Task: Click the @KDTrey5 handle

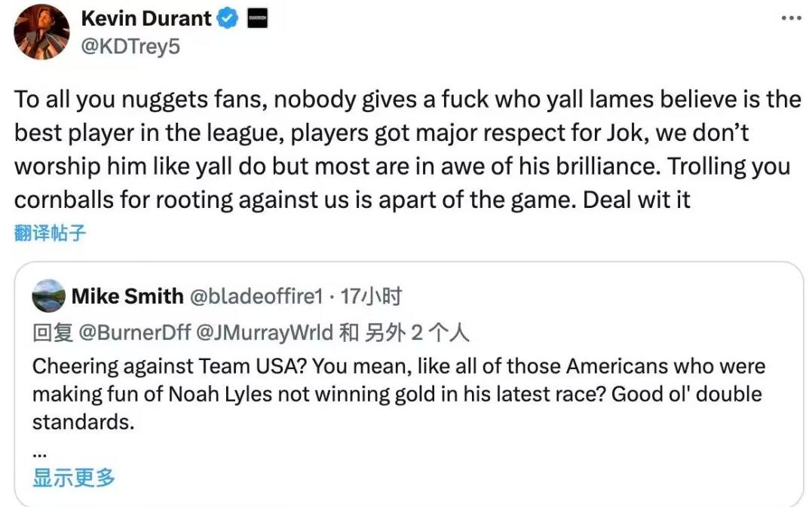Action: point(130,47)
